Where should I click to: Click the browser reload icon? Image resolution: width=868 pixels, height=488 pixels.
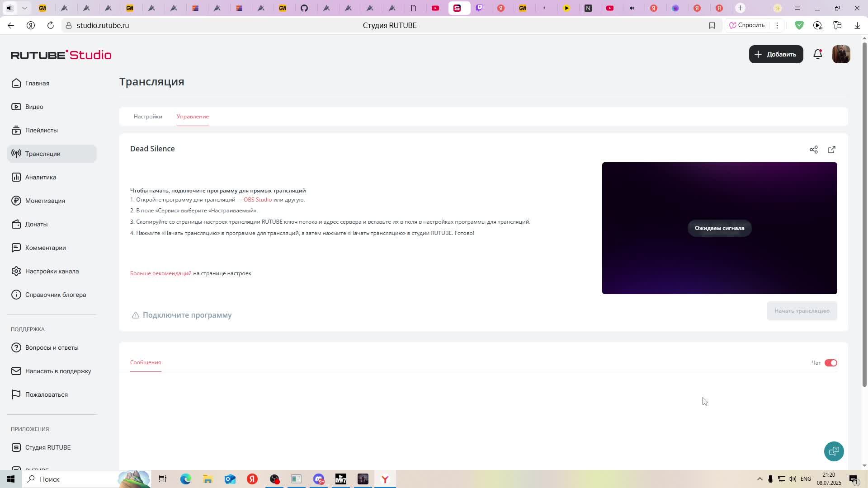click(x=51, y=25)
